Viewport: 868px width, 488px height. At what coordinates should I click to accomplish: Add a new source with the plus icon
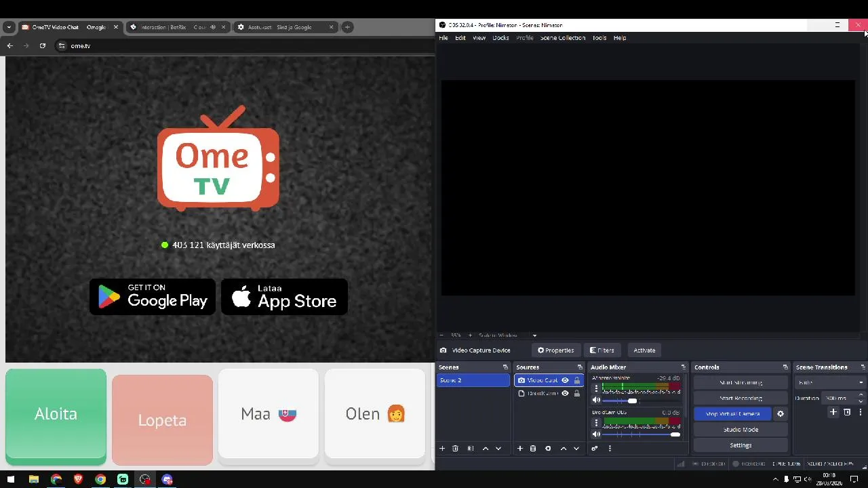tap(520, 449)
